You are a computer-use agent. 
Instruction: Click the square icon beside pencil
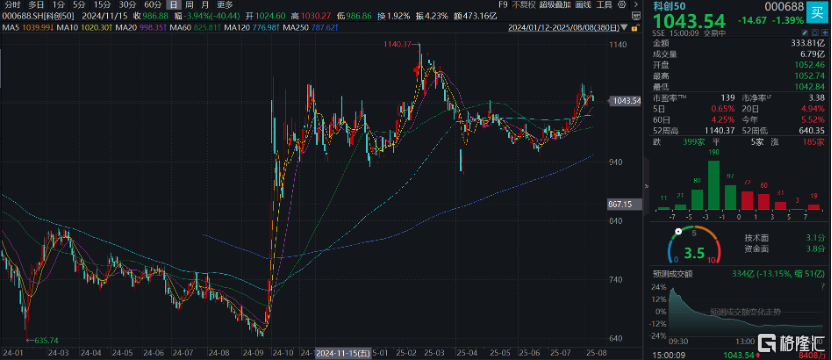[x=815, y=33]
